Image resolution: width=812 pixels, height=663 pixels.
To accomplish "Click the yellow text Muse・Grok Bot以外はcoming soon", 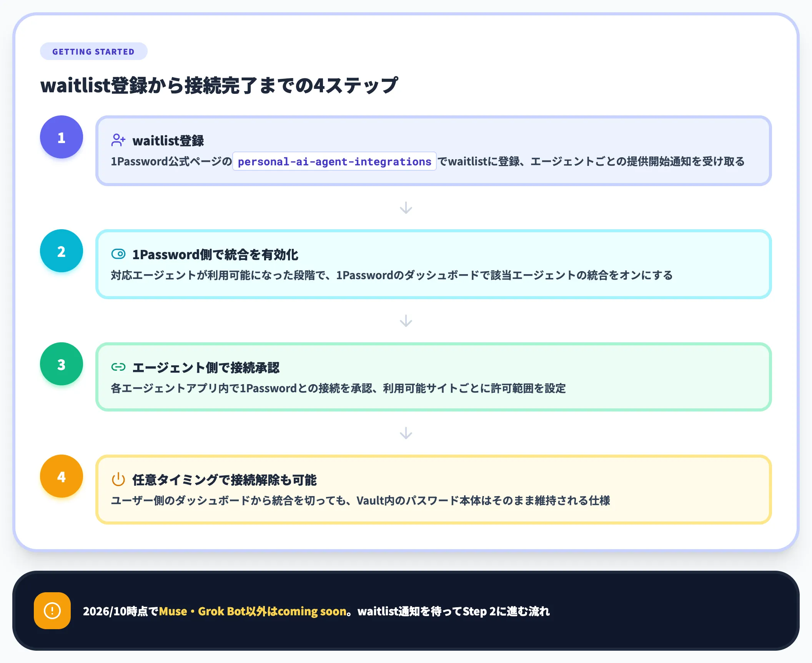I will [x=253, y=611].
